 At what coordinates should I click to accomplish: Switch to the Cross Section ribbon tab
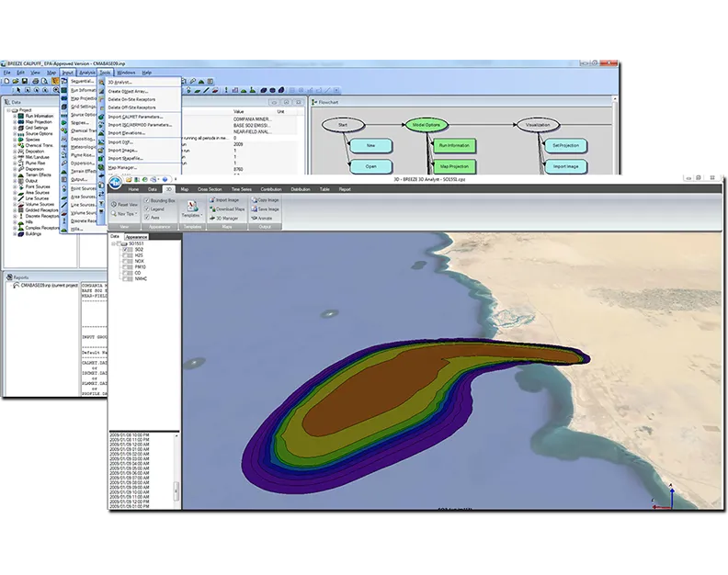[209, 188]
